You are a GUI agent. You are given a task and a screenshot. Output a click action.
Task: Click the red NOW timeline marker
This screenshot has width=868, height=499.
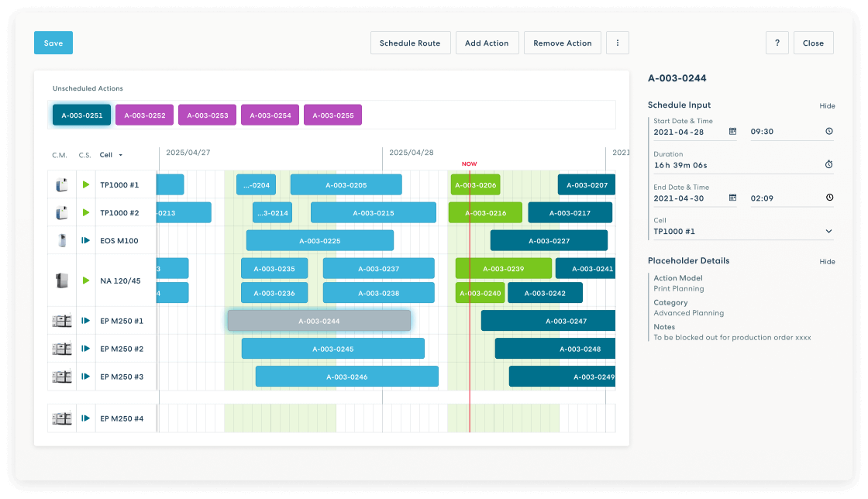pos(469,164)
